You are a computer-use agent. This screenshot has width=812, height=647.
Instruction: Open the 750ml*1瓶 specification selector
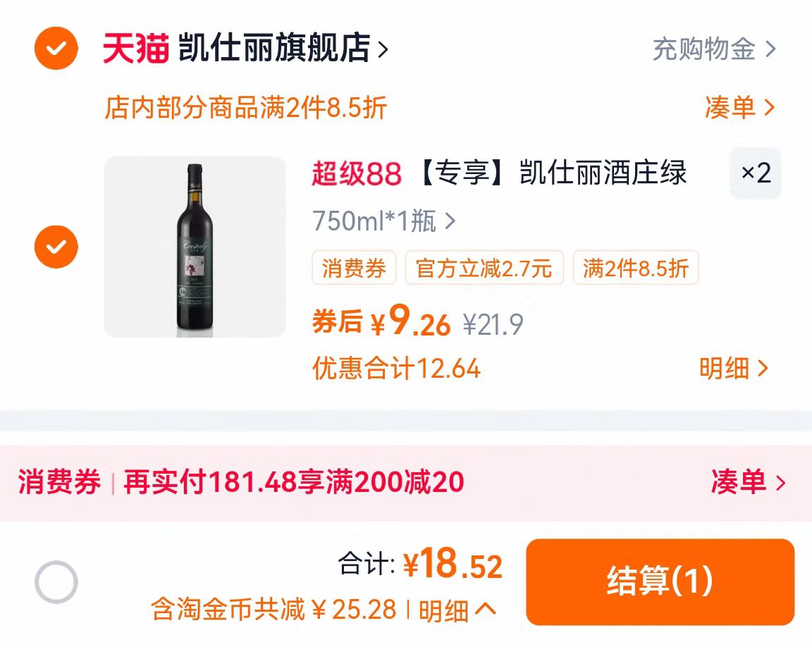375,221
